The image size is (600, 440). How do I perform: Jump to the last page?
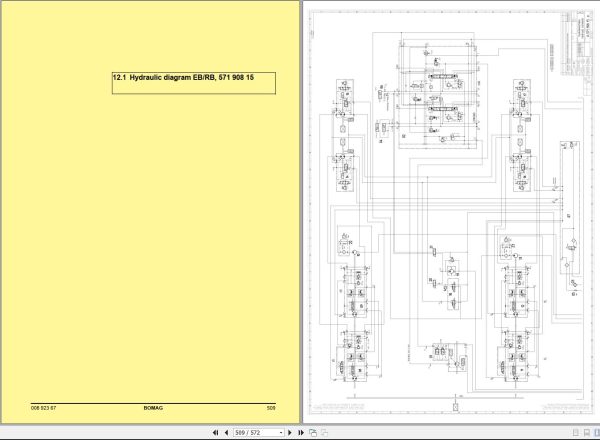(301, 433)
